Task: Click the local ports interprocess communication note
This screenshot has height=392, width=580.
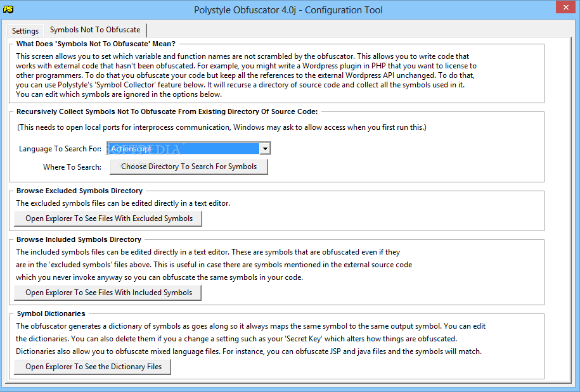Action: tap(222, 127)
